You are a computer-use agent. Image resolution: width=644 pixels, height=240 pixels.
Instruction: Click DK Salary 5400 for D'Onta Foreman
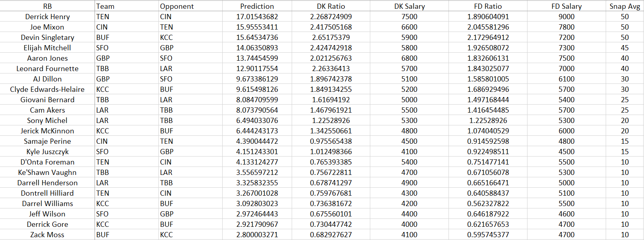coord(409,162)
